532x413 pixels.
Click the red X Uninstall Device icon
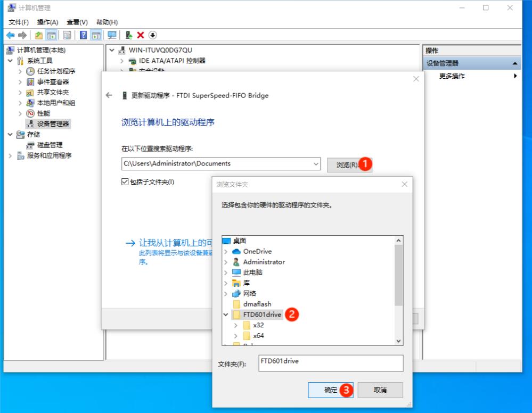point(140,36)
